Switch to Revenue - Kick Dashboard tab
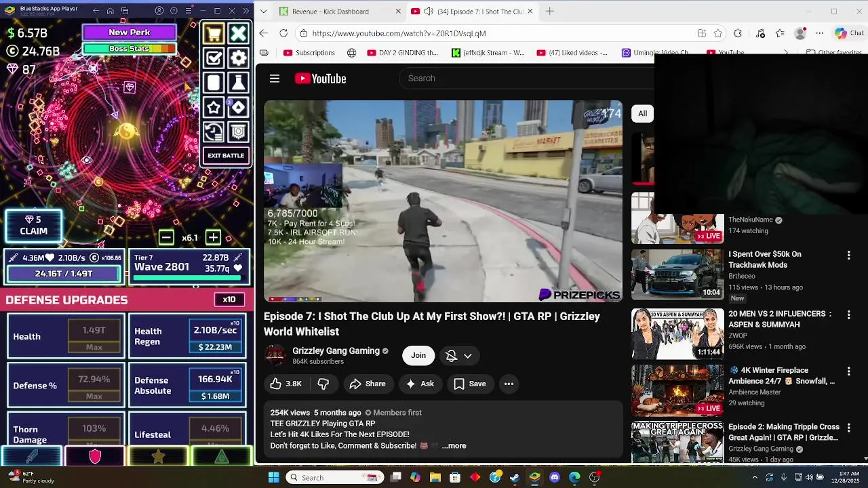The width and height of the screenshot is (868, 488). [331, 12]
